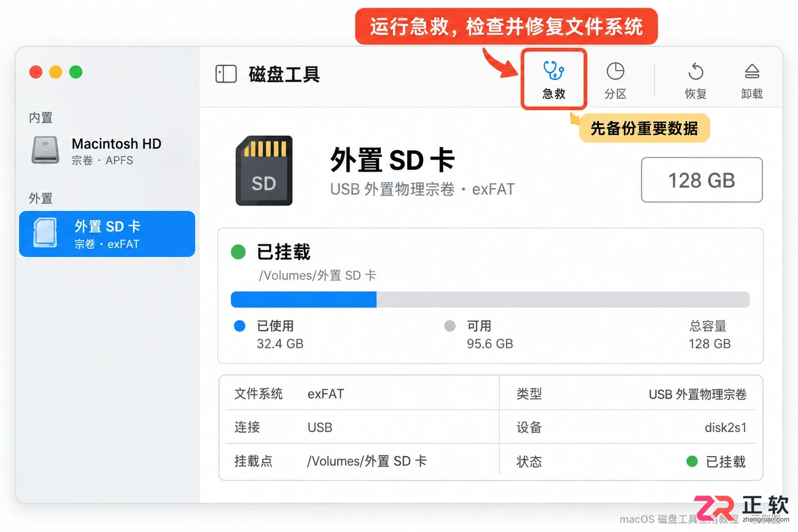Click the 内置 sidebar section header
Image resolution: width=798 pixels, height=532 pixels.
click(x=41, y=117)
